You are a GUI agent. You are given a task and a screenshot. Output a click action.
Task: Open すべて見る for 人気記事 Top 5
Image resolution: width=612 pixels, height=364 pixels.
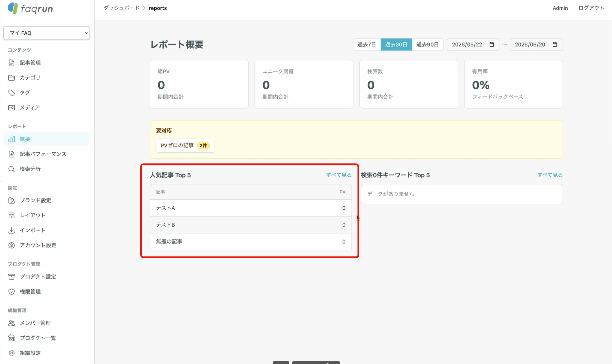[339, 175]
